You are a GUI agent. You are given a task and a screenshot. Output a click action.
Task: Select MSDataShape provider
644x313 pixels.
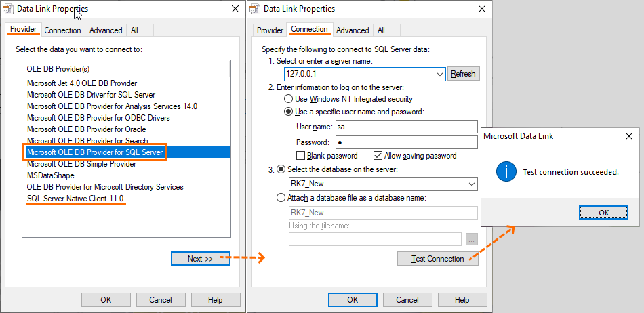pyautogui.click(x=51, y=175)
